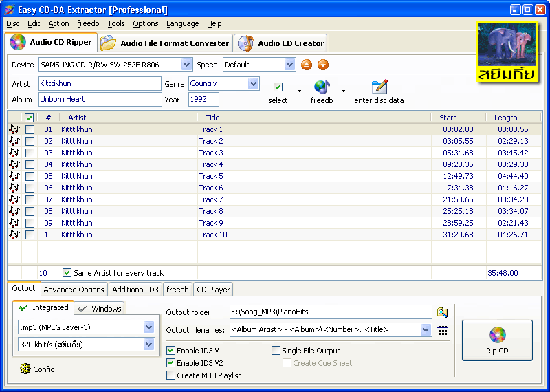Click music note icon of track 08
The width and height of the screenshot is (550, 392).
point(14,211)
